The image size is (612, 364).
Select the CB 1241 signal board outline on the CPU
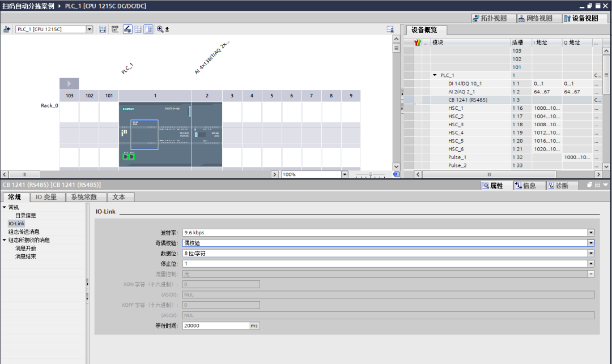point(144,135)
